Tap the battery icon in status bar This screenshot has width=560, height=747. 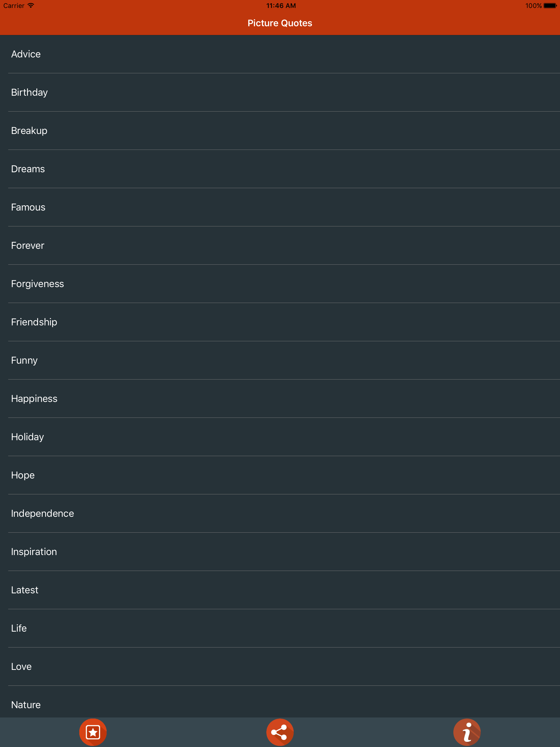point(550,5)
